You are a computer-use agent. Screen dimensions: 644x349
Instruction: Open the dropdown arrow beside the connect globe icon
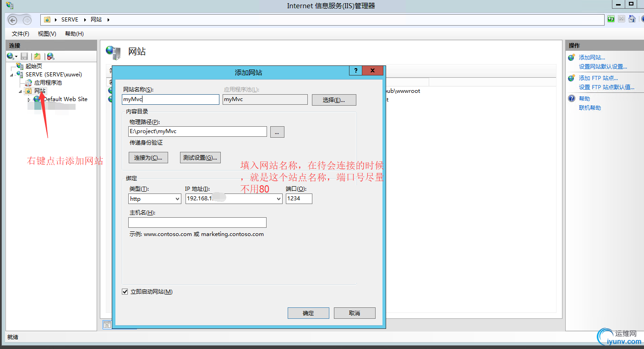point(16,56)
